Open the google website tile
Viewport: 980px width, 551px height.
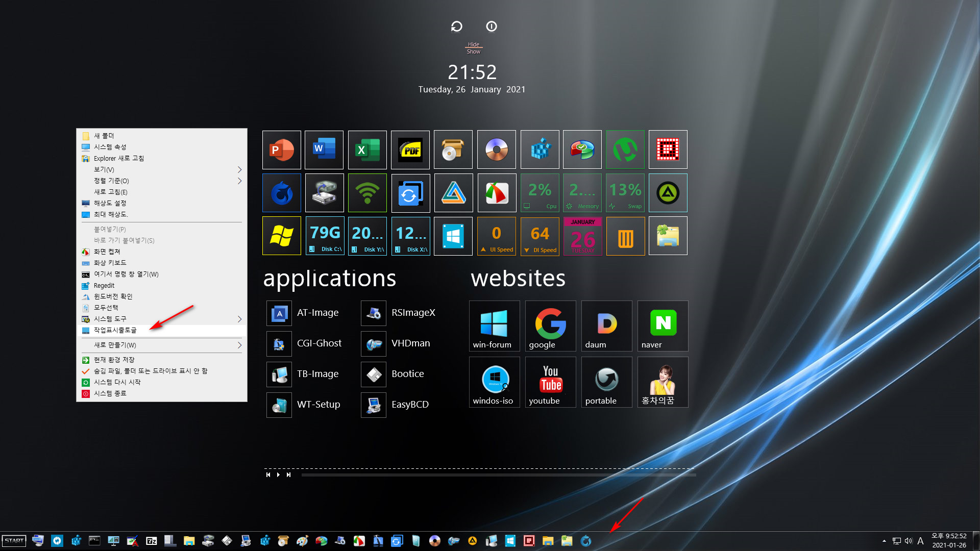[x=550, y=326]
